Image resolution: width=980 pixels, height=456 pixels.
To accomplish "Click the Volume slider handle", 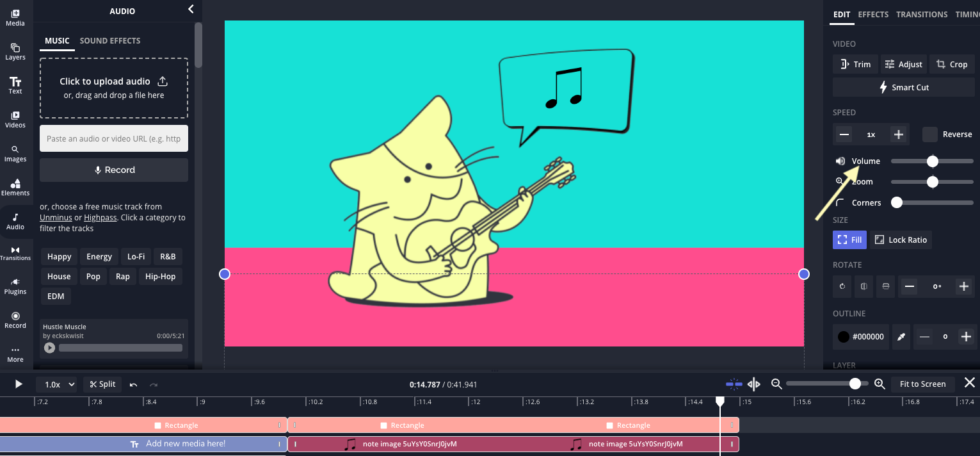I will 933,161.
